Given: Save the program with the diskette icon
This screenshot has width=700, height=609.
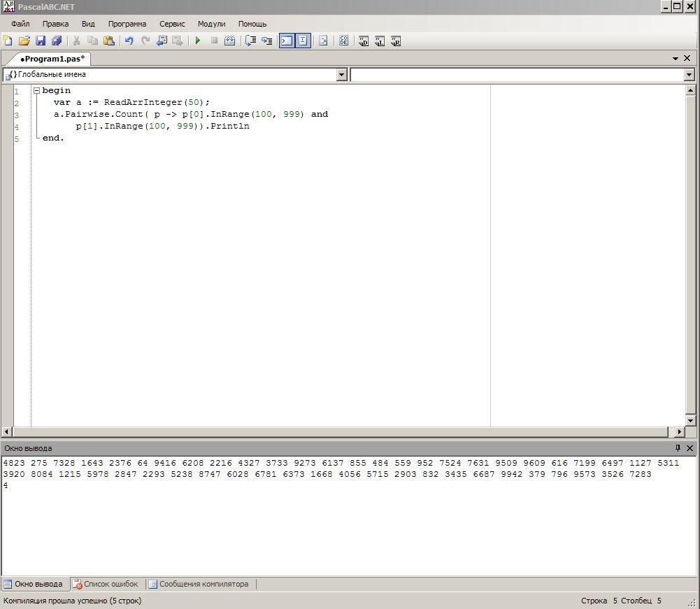Looking at the screenshot, I should [x=41, y=41].
